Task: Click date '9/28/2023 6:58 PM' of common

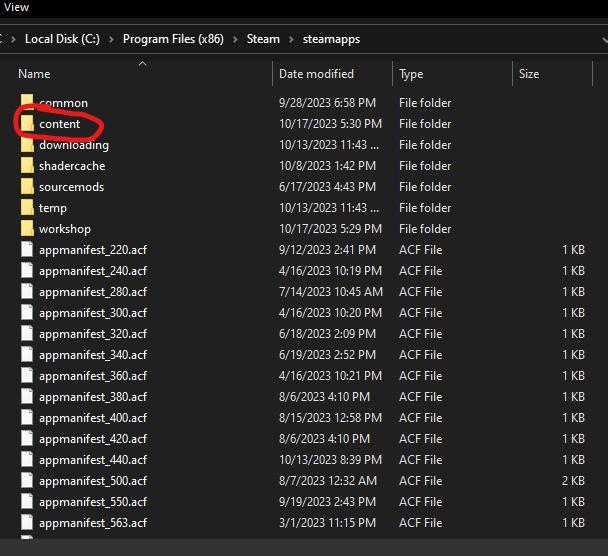Action: pos(327,103)
